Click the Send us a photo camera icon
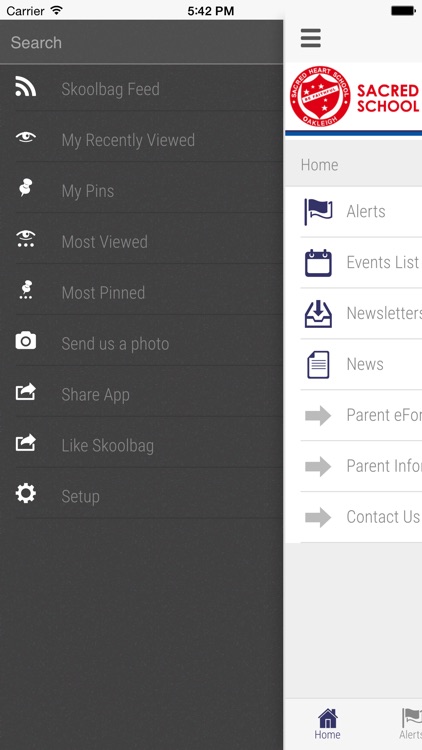This screenshot has height=750, width=422. click(x=25, y=341)
